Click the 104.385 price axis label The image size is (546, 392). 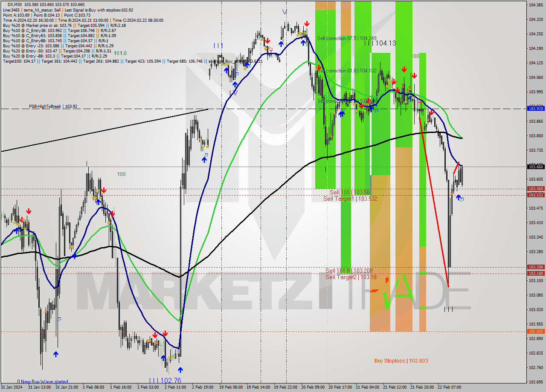point(536,5)
